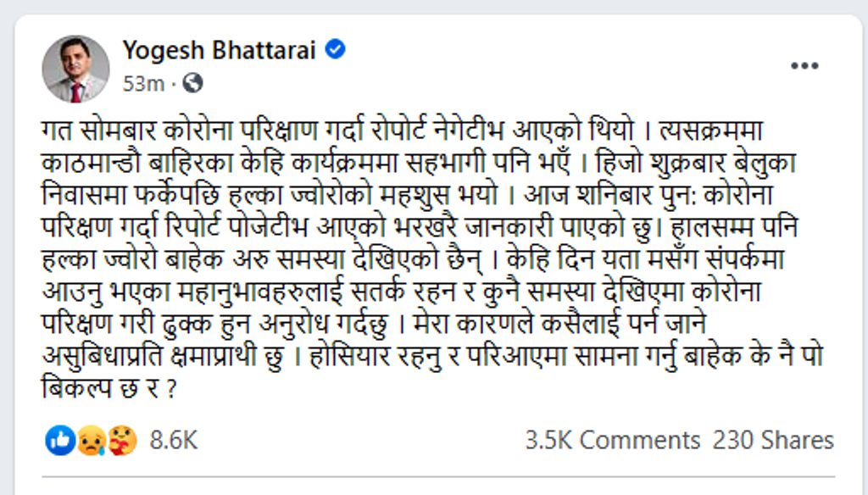Open Yogesh Bhattarai's profile picture
Viewport: 868px width, 495px height.
(75, 69)
